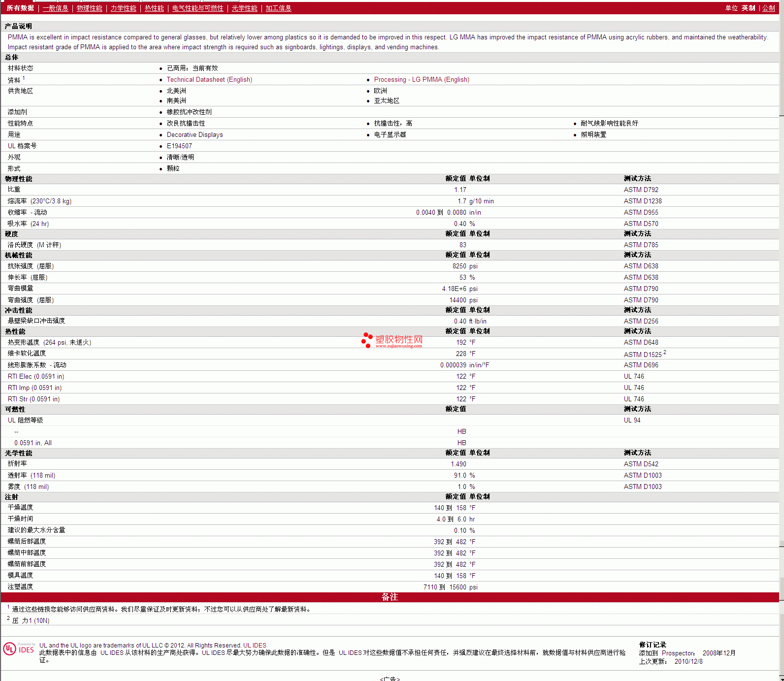This screenshot has height=681, width=784.
Task: Select 英制 units
Action: (748, 8)
